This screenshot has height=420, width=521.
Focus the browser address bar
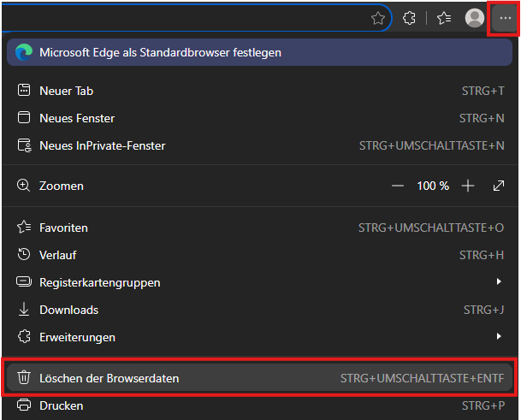197,18
